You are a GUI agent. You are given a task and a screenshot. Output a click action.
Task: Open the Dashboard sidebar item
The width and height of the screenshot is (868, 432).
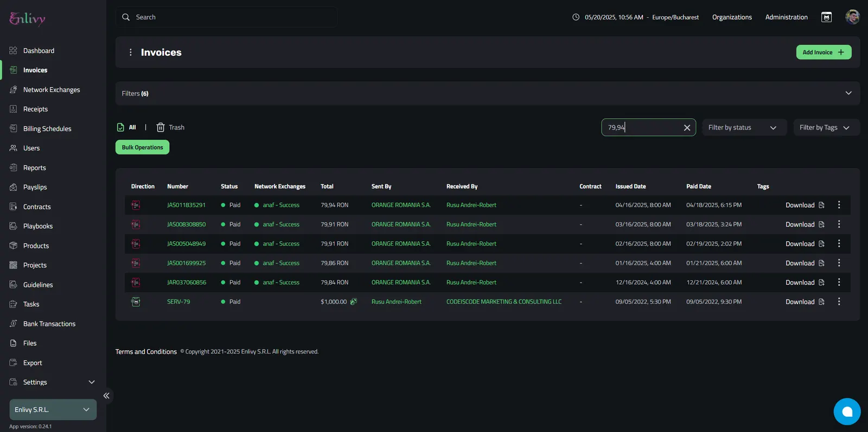click(x=39, y=50)
